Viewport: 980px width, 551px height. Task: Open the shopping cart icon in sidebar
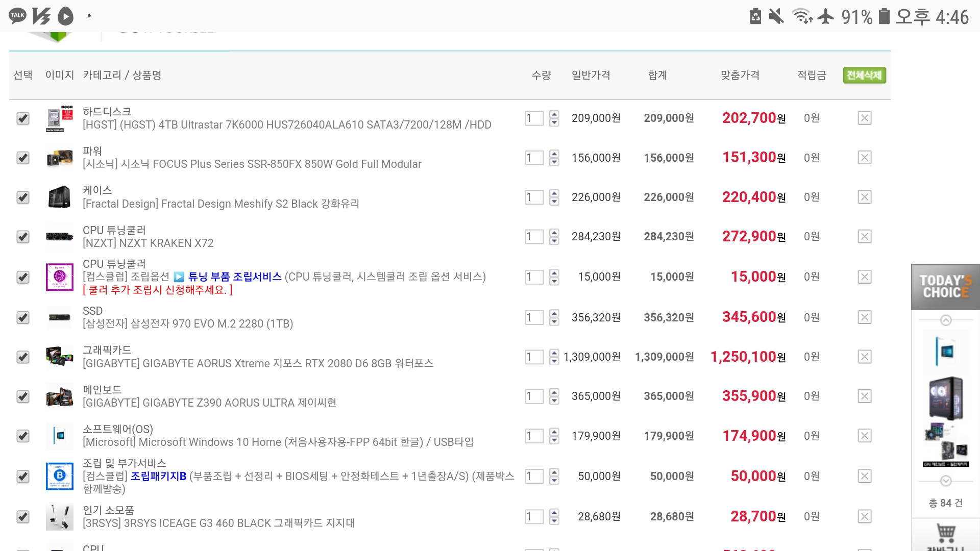(x=946, y=533)
